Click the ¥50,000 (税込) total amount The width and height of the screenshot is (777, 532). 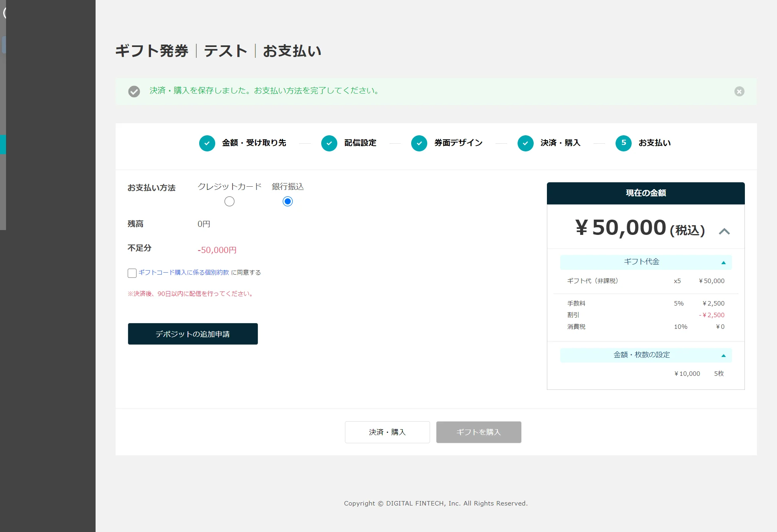pyautogui.click(x=640, y=228)
